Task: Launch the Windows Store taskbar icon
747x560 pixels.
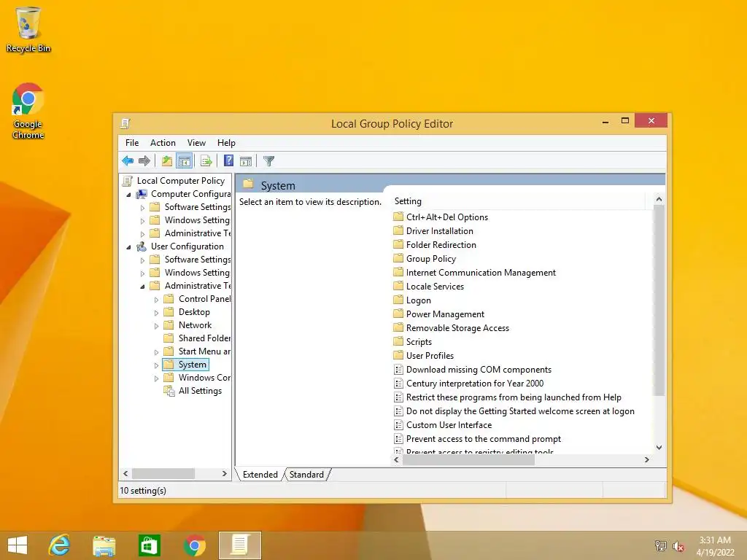Action: click(149, 545)
